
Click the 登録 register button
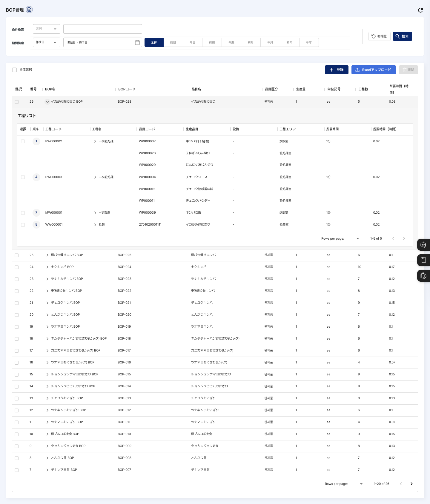point(337,70)
